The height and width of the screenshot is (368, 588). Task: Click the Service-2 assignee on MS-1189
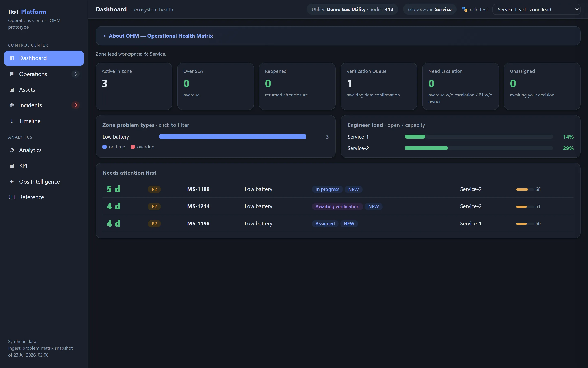[x=471, y=189]
